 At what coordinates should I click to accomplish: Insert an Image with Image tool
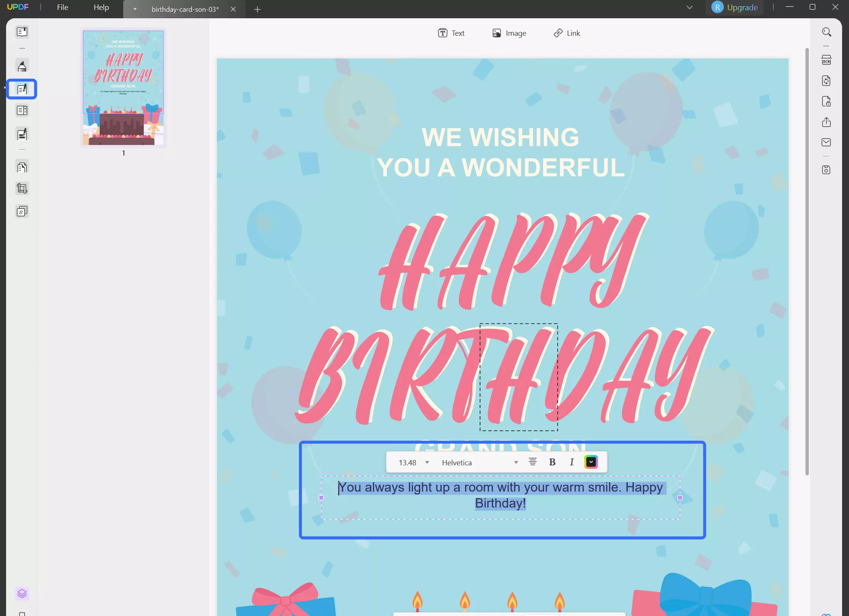coord(509,33)
